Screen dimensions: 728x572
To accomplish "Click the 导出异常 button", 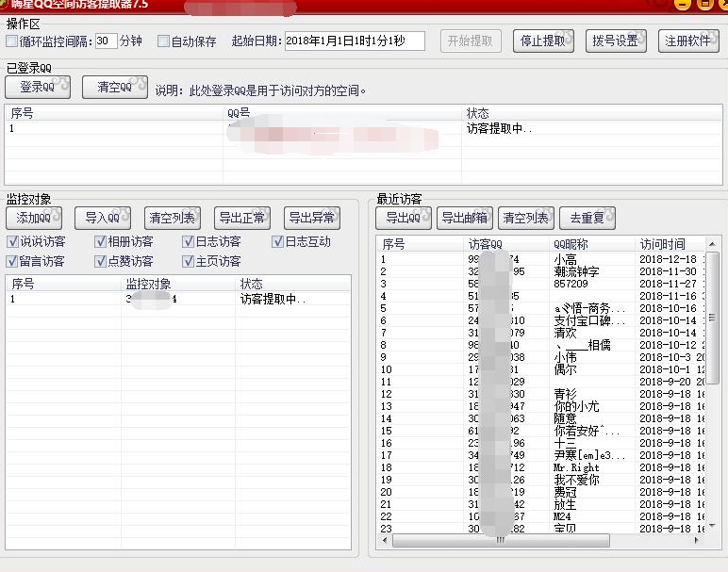I will (x=311, y=218).
